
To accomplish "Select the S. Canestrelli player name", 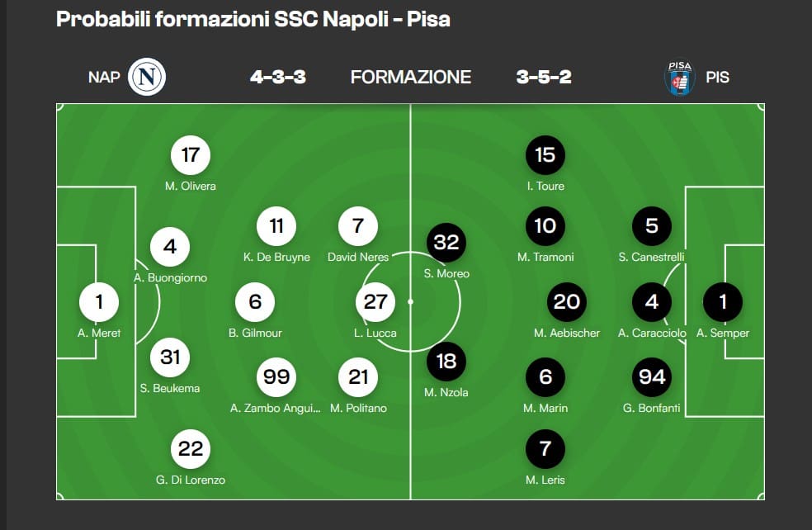I will 652,257.
